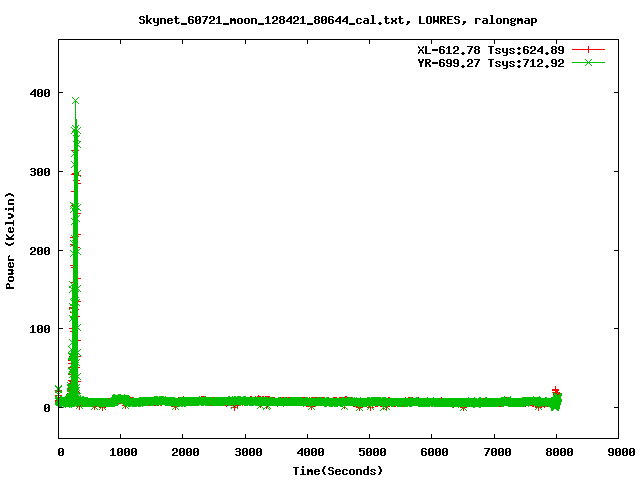Click the 5000 x-axis tick label
640x480 pixels.
pyautogui.click(x=372, y=452)
